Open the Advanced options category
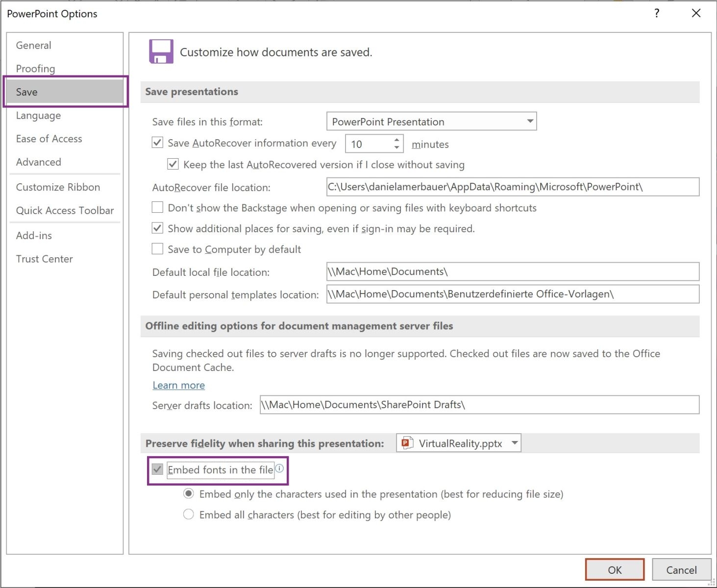The height and width of the screenshot is (588, 717). (x=39, y=162)
